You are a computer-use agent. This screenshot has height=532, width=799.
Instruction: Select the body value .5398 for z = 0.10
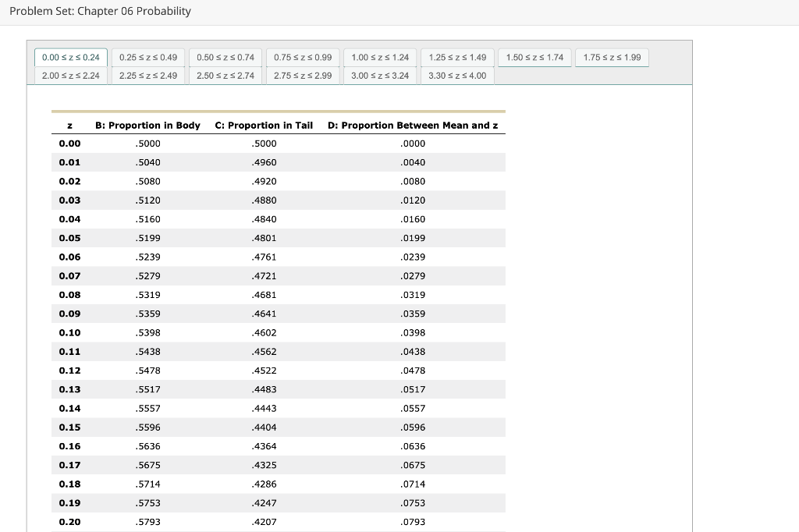click(148, 332)
